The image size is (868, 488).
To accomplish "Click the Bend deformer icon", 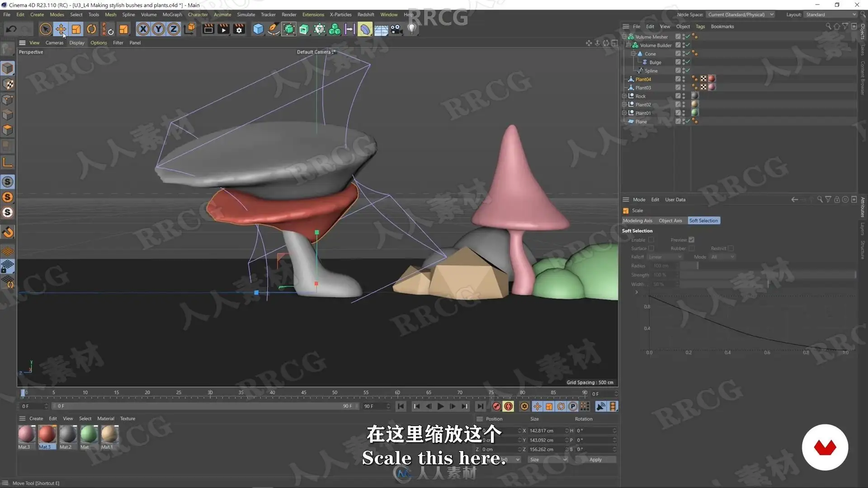I will (x=365, y=29).
